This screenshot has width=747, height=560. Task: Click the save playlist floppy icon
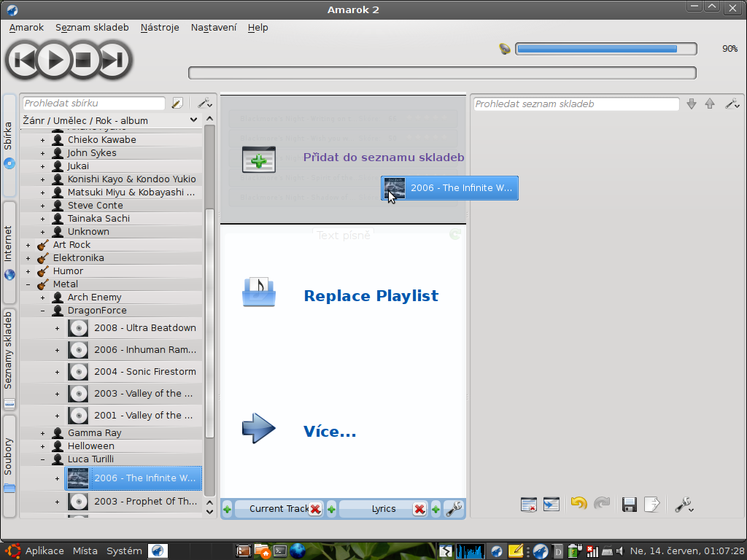pos(630,505)
